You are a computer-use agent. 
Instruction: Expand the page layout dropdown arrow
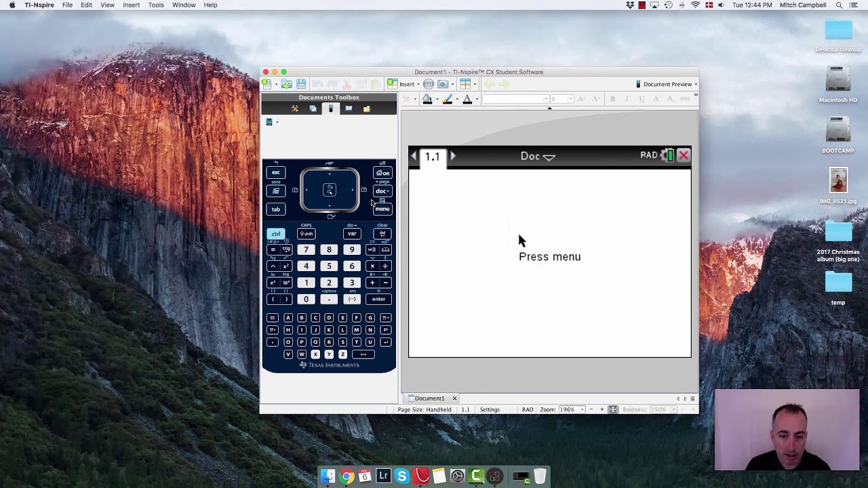tap(475, 85)
